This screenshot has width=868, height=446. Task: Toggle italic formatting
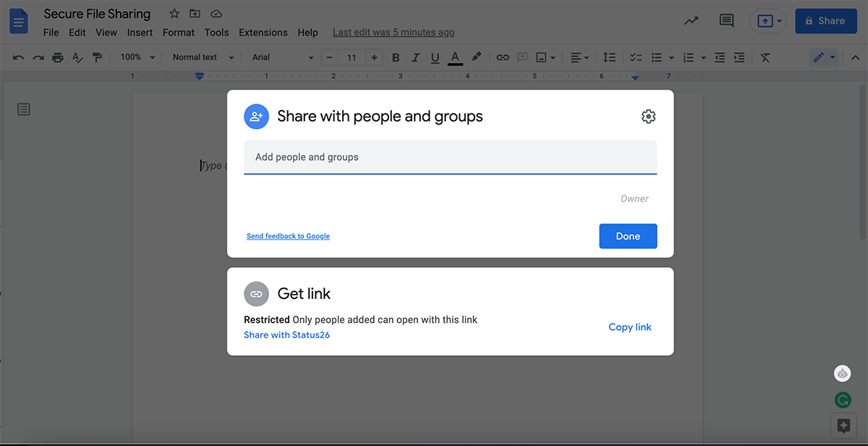415,57
